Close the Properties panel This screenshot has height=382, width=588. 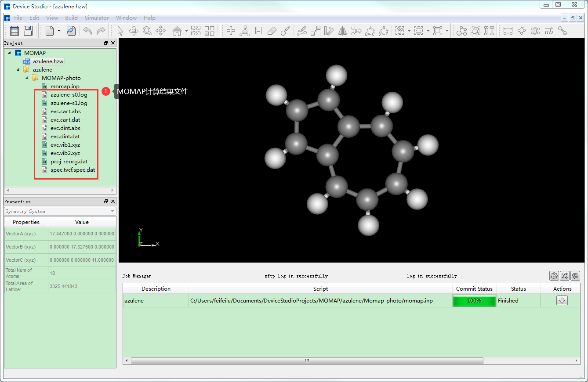click(113, 202)
